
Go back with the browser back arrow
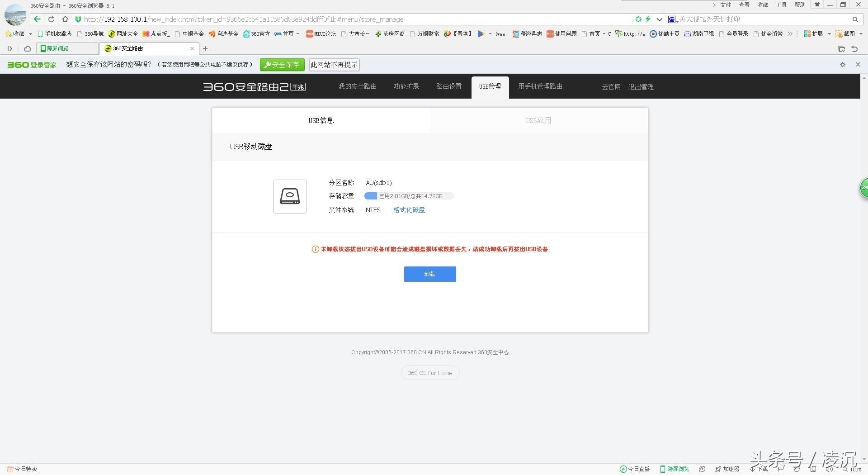coord(37,19)
